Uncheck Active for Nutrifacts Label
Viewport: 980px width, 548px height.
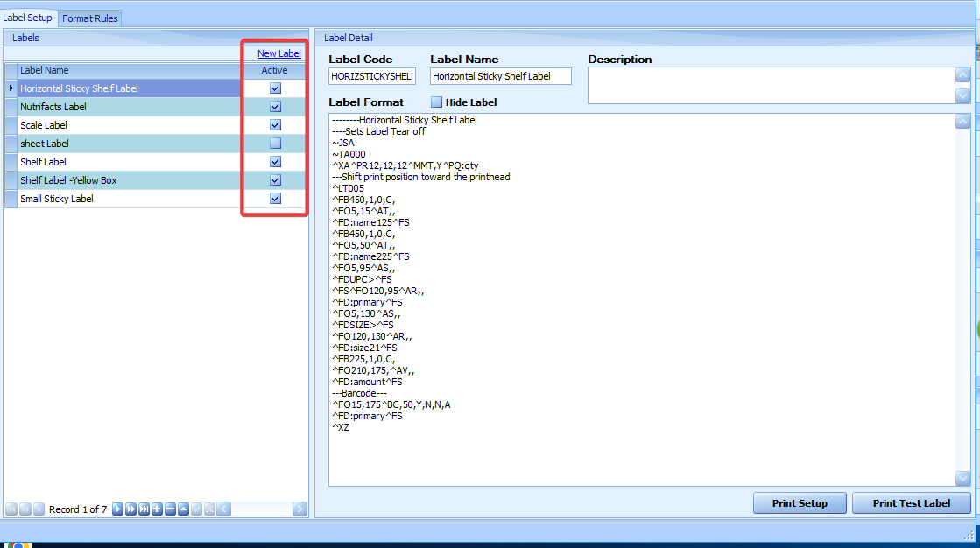[x=275, y=107]
